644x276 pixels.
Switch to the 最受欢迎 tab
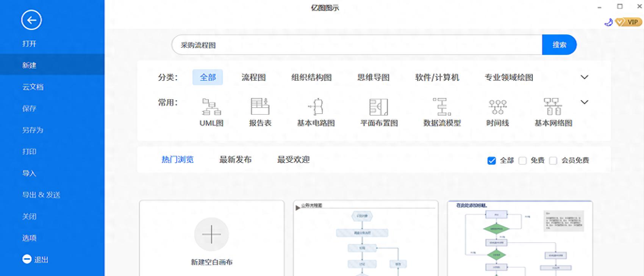tap(294, 159)
